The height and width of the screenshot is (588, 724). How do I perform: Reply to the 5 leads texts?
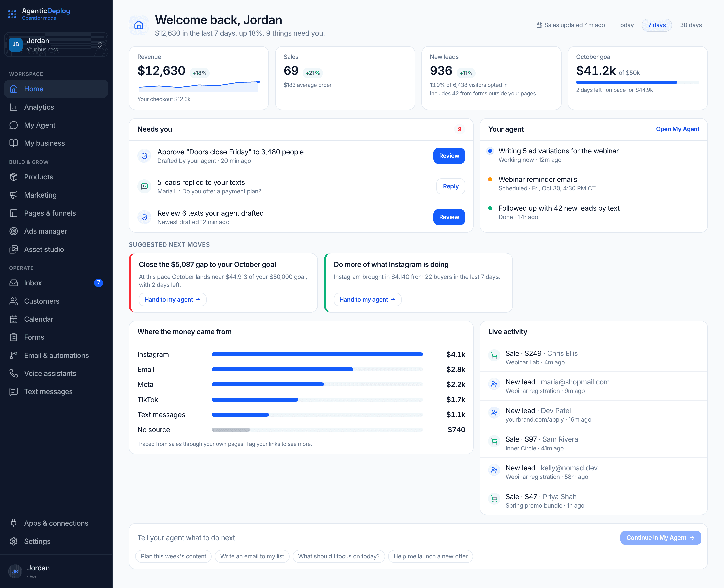coord(450,187)
